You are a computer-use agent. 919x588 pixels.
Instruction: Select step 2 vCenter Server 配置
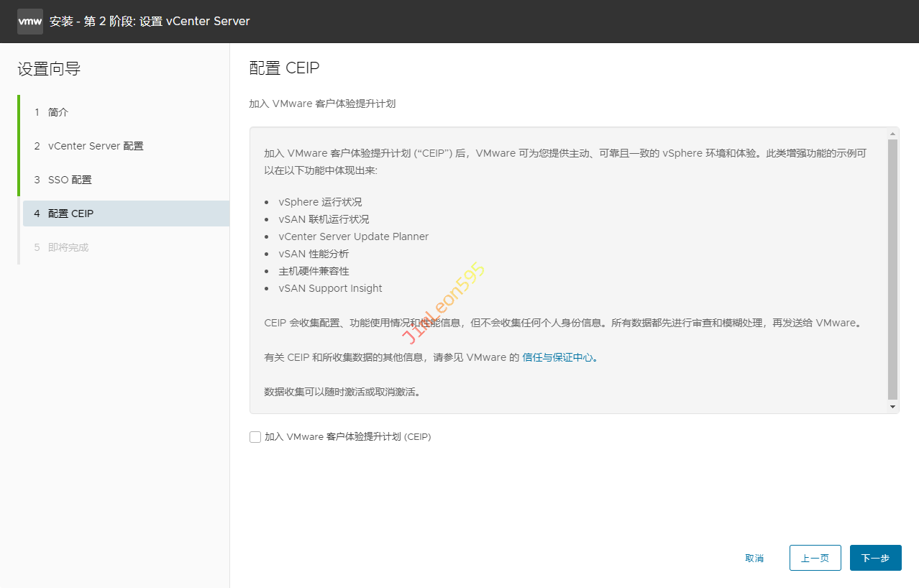[95, 146]
